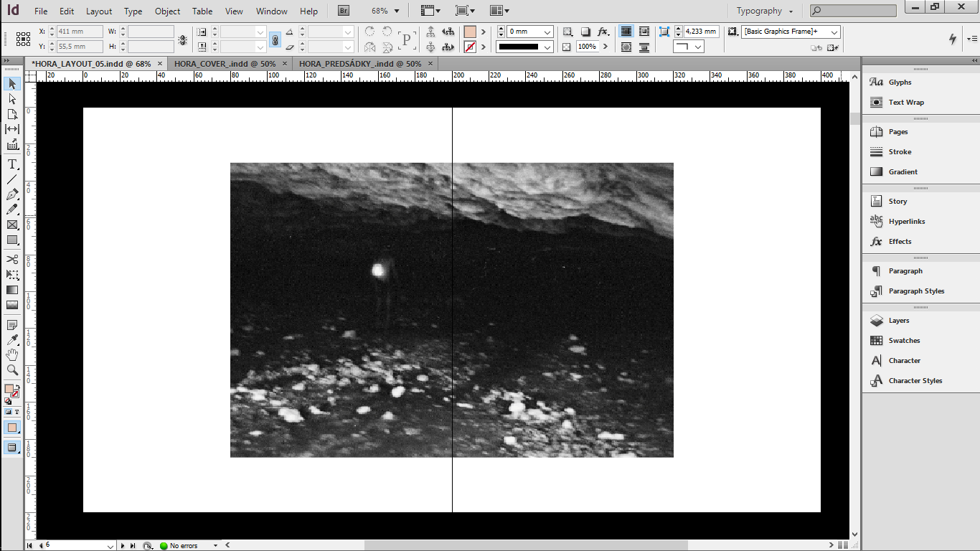Select the Free Transform tool
This screenshot has height=551, width=980.
tap(12, 274)
